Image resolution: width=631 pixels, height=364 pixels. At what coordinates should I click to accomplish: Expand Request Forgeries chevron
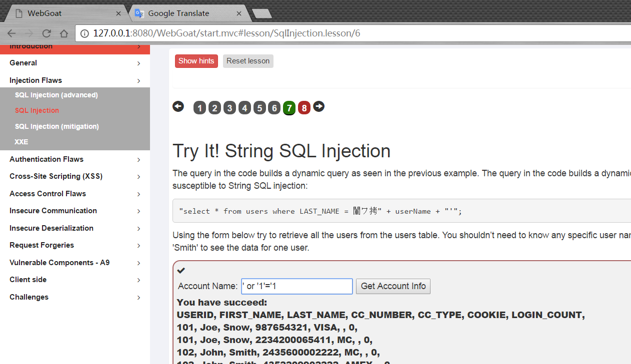click(138, 246)
